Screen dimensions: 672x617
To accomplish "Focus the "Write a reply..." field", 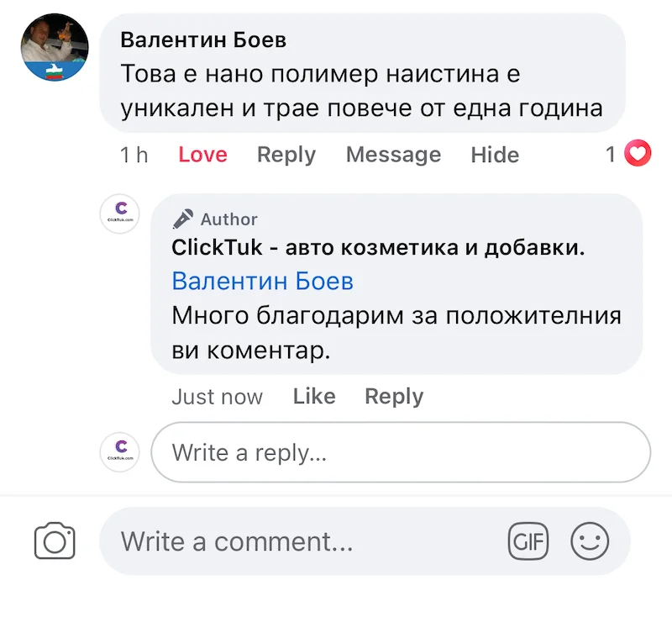I will [x=400, y=452].
